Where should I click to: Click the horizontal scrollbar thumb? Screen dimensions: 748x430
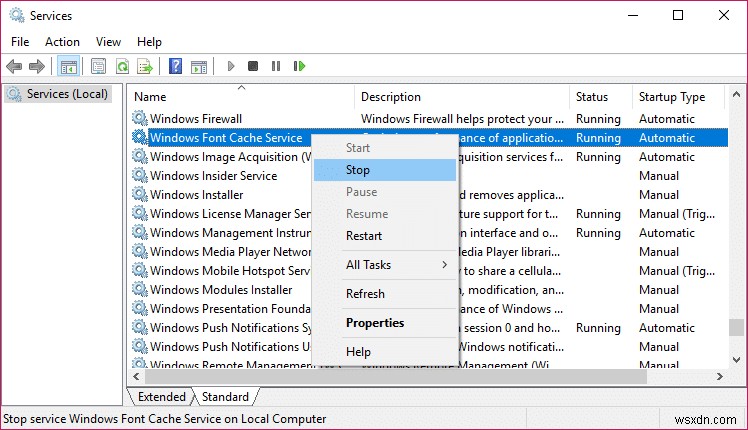396,377
